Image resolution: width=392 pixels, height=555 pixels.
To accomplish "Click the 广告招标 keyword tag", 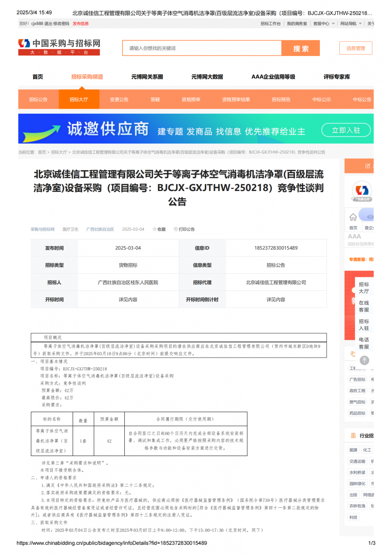I will 357,380.
